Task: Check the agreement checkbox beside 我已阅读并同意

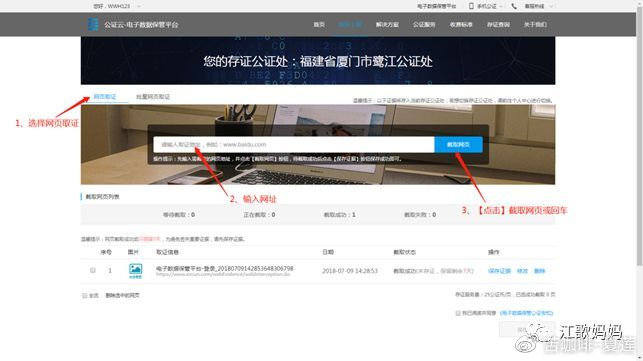Action: coord(458,313)
